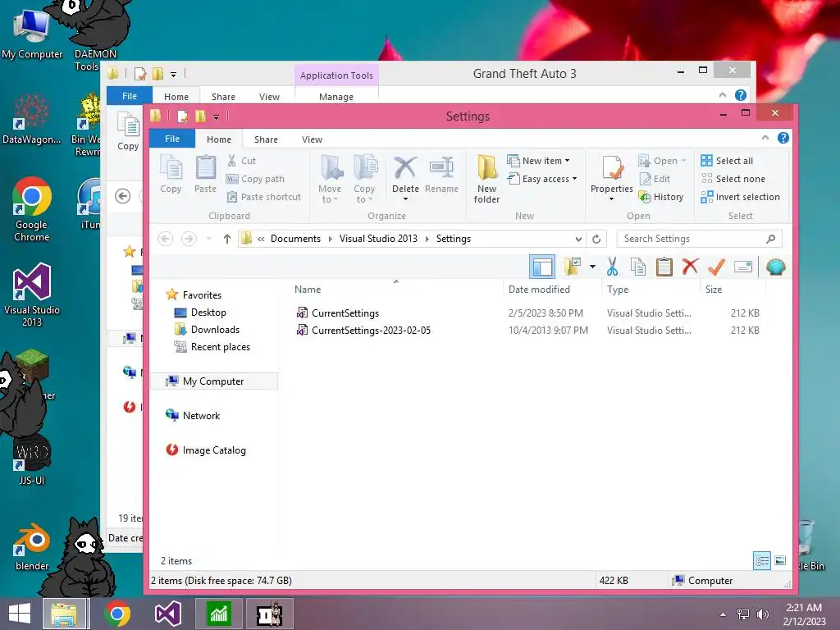
Task: Click Cut in the Clipboard group
Action: (242, 161)
